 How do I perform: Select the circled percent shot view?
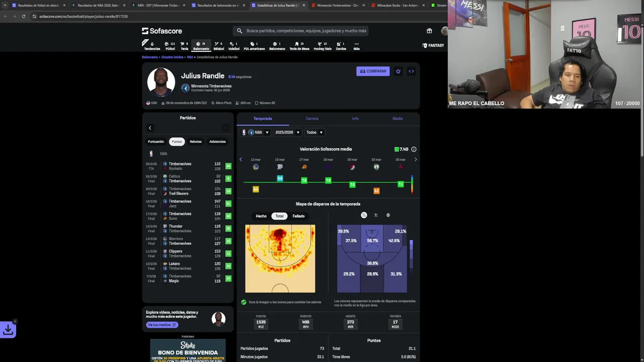click(364, 215)
